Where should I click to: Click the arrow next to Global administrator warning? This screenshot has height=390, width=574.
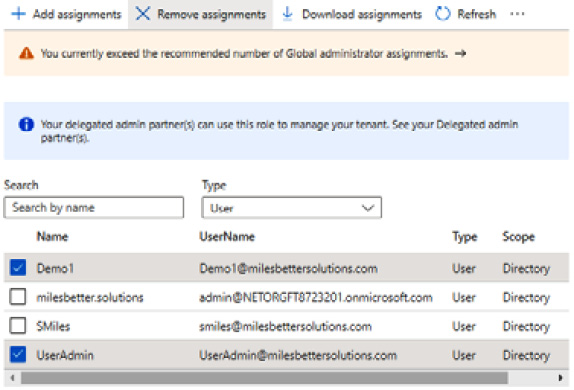tap(460, 53)
